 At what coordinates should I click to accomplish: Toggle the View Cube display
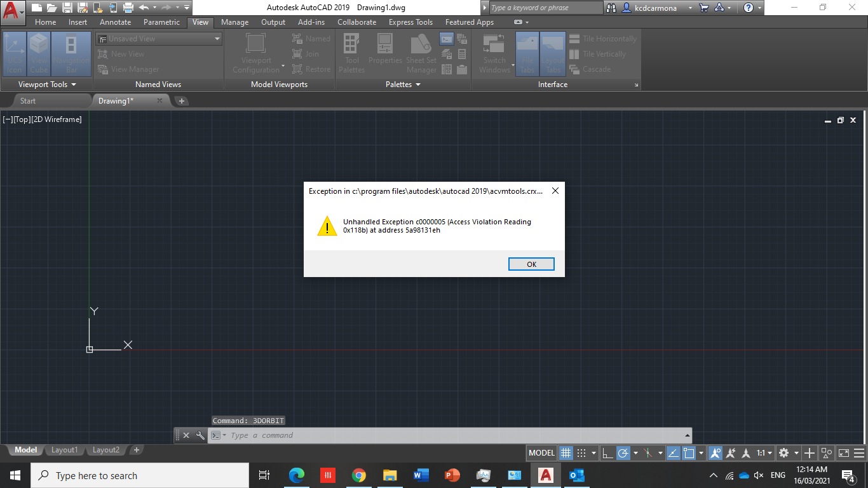39,55
